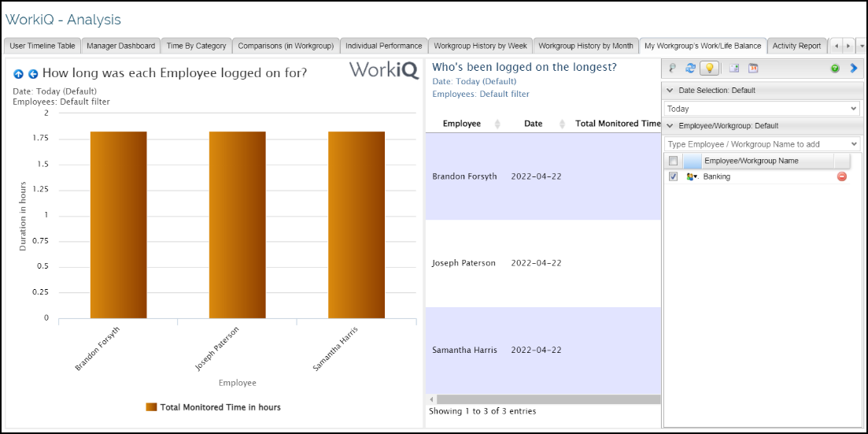Click the calendar icon in filter toolbar
Viewport: 868px width, 434px height.
coord(753,69)
